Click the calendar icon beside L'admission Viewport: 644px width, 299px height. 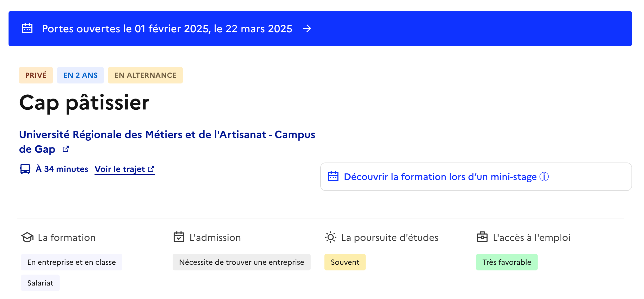179,237
